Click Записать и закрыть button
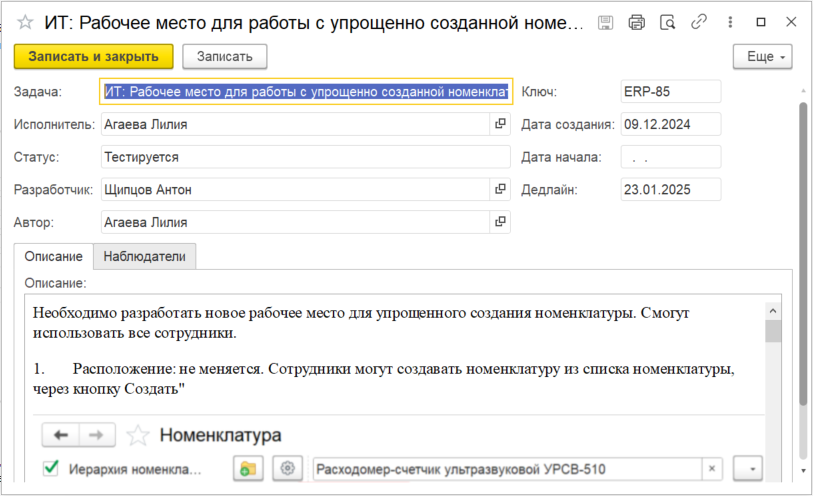Screen dimensions: 813x496 (x=93, y=56)
